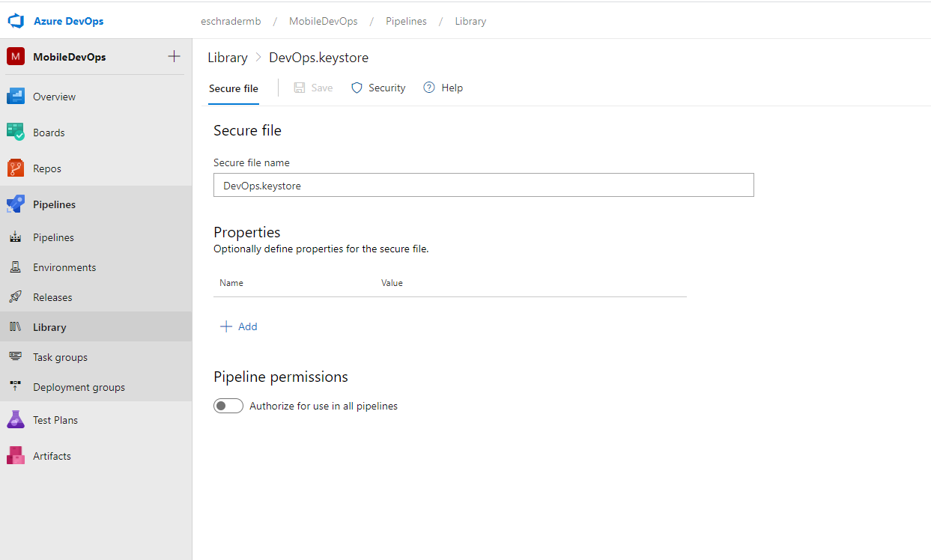Click the Azure DevOps title link

[68, 21]
